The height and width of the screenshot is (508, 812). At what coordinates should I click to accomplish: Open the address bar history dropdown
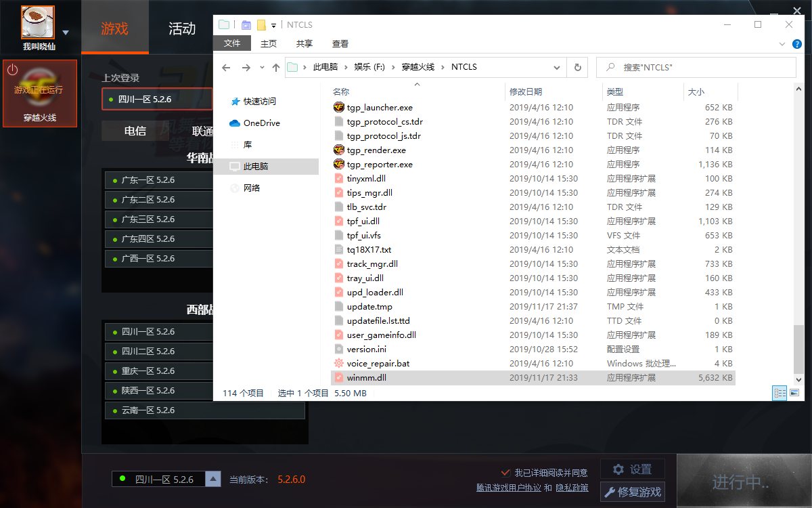click(x=557, y=67)
